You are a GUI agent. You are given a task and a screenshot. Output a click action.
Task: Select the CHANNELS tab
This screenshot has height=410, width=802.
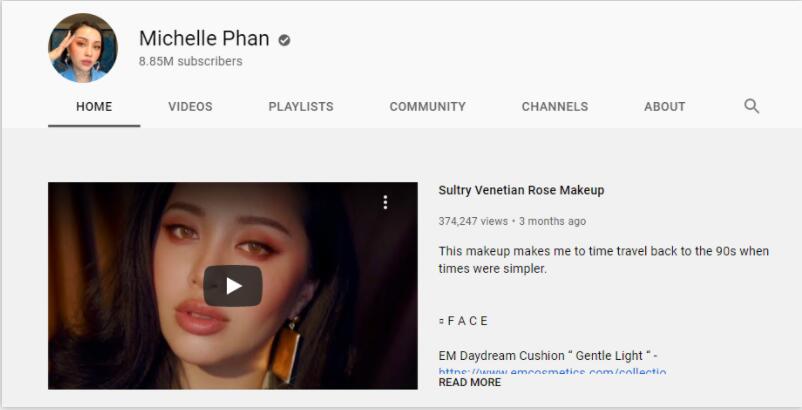coord(554,107)
